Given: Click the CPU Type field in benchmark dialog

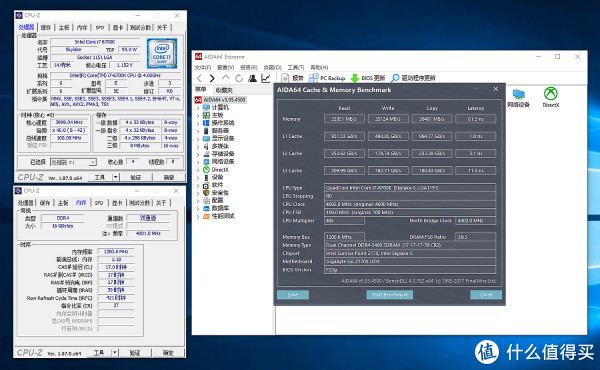Looking at the screenshot, I should click(410, 188).
